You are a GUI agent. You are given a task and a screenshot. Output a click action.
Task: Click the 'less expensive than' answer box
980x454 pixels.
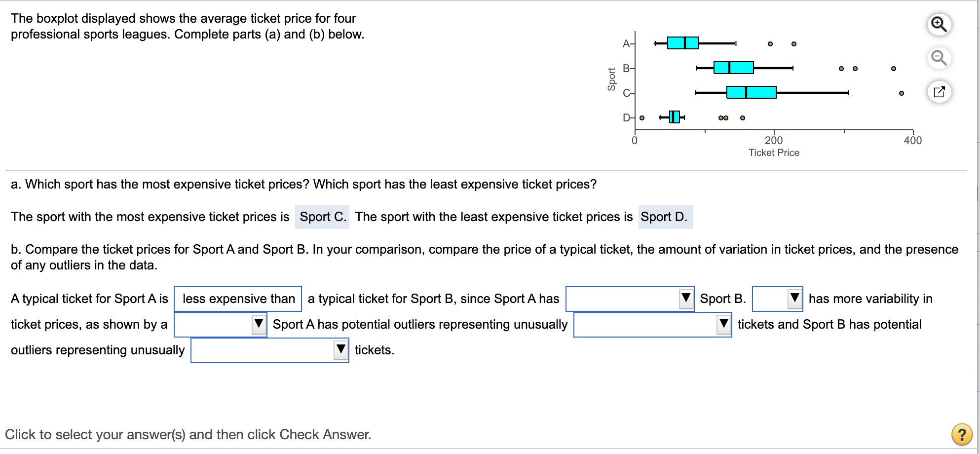click(238, 299)
